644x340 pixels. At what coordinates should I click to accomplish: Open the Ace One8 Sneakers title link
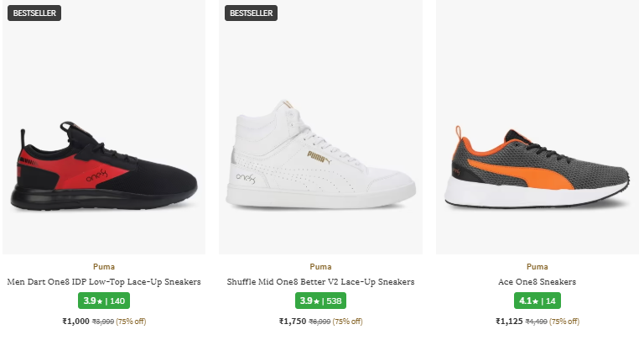coord(538,282)
